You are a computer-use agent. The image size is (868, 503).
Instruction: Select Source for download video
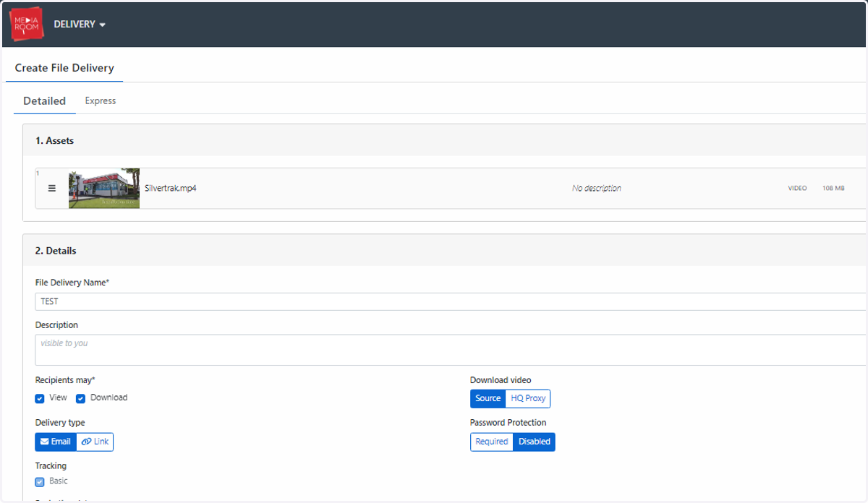pyautogui.click(x=488, y=398)
